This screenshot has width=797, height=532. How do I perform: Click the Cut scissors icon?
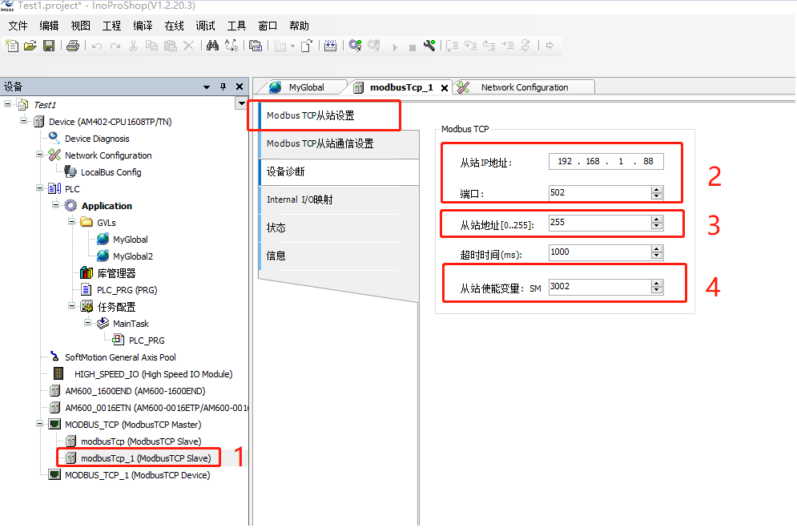[x=133, y=46]
